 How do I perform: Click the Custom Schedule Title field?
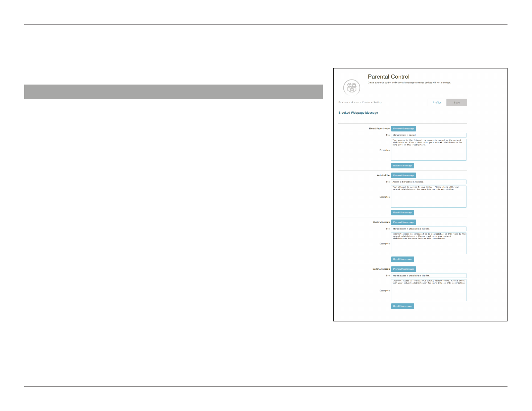[x=429, y=229]
